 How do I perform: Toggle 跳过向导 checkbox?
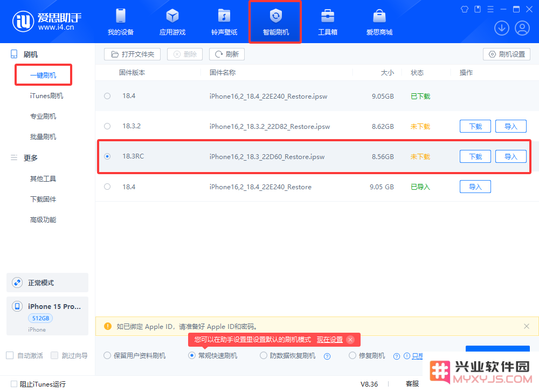[x=54, y=355]
